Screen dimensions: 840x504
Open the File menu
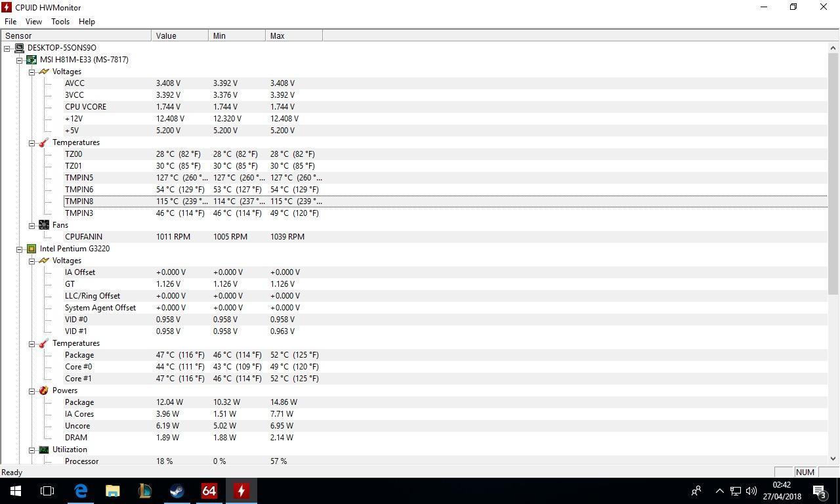click(x=10, y=22)
